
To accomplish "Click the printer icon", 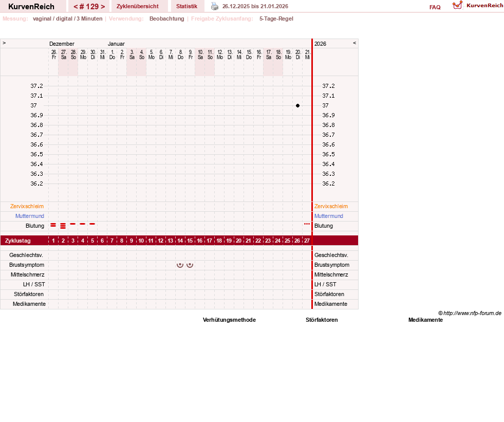I will pos(215,6).
